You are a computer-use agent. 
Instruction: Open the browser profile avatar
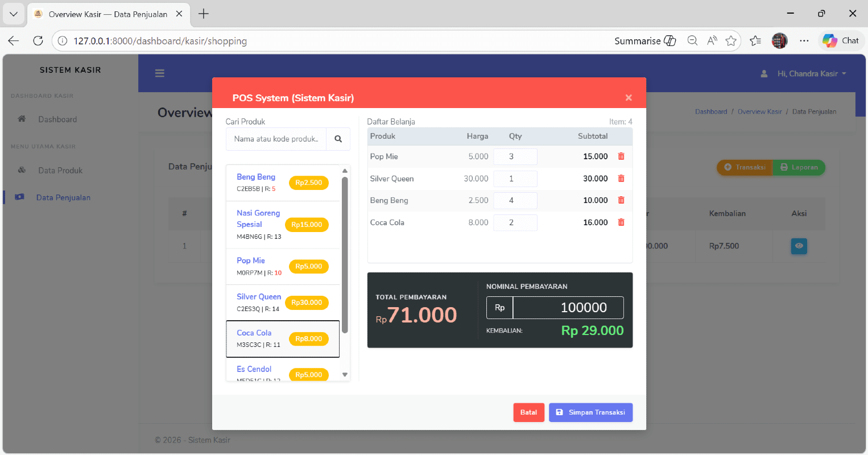779,41
